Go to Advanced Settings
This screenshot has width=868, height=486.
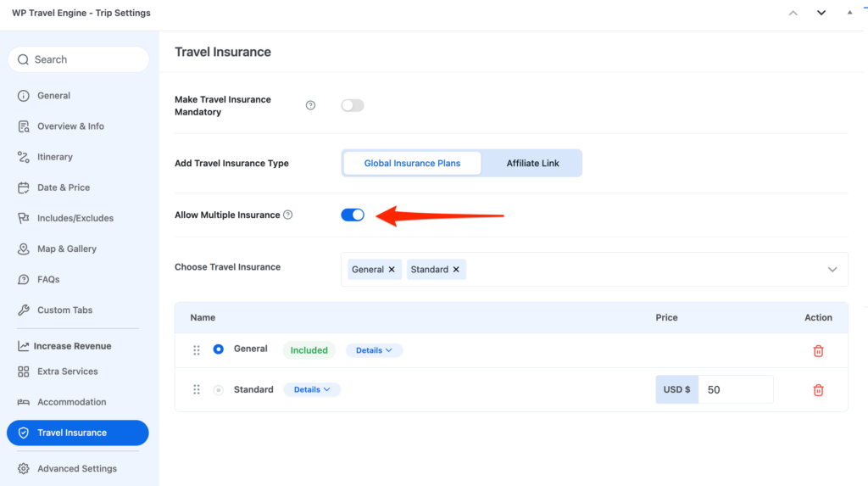point(76,468)
